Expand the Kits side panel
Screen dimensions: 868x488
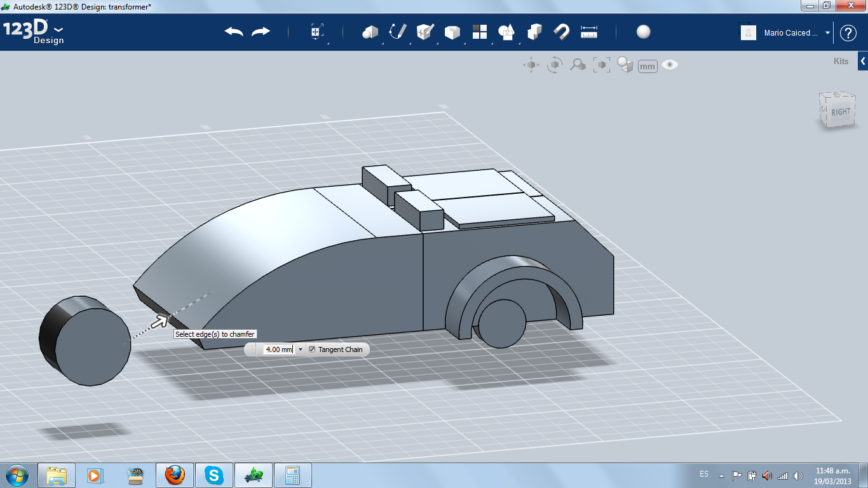tap(862, 62)
